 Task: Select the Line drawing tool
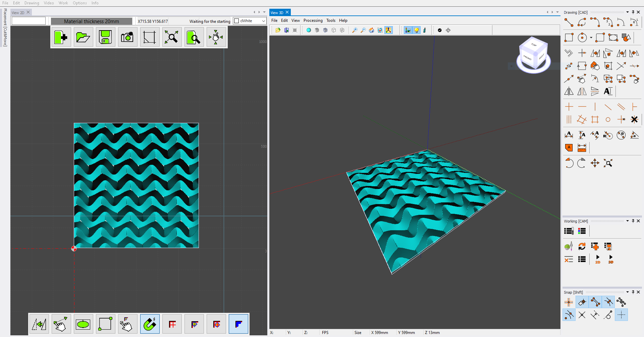[x=569, y=22]
